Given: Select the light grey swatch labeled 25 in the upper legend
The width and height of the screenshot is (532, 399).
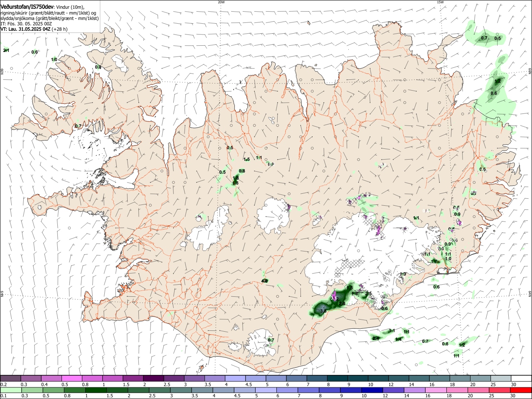Looking at the screenshot, I should coord(501,378).
